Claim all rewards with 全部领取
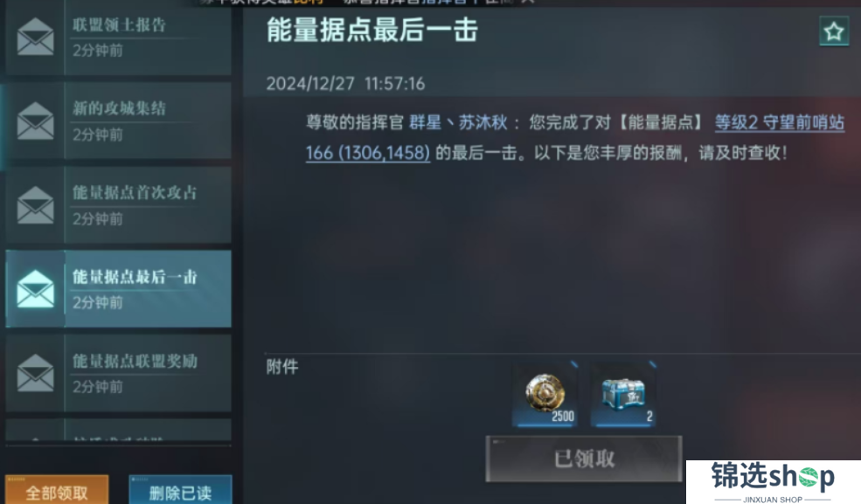This screenshot has height=504, width=861. pos(57,490)
